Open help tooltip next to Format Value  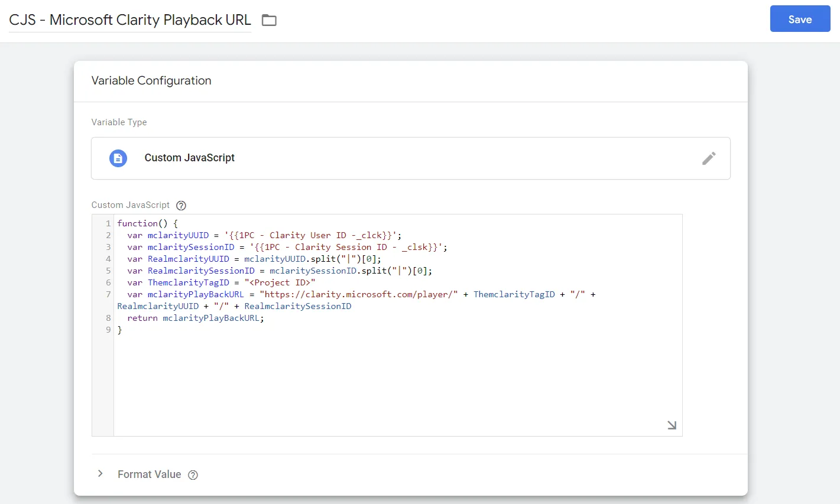click(193, 475)
